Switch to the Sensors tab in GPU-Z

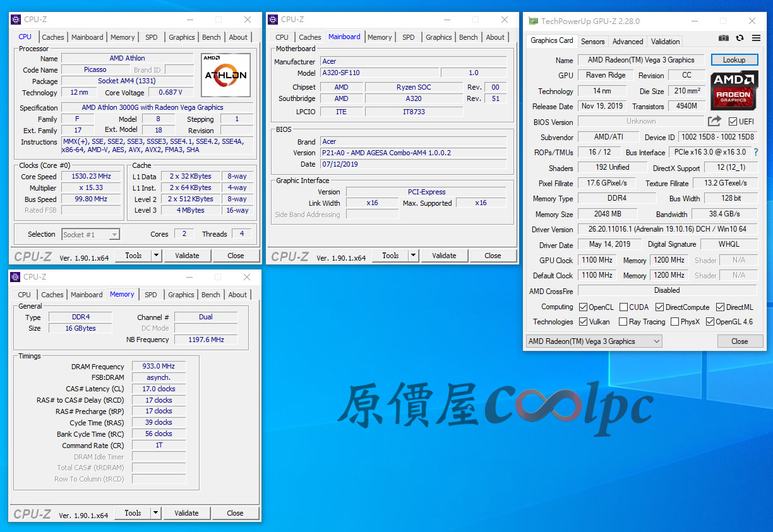[x=592, y=42]
